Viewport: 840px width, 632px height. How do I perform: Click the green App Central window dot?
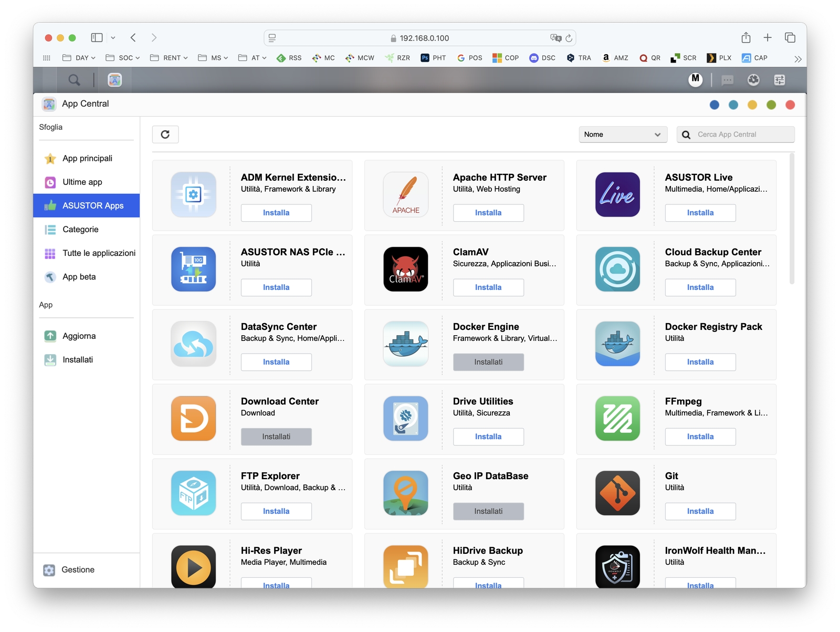point(771,105)
